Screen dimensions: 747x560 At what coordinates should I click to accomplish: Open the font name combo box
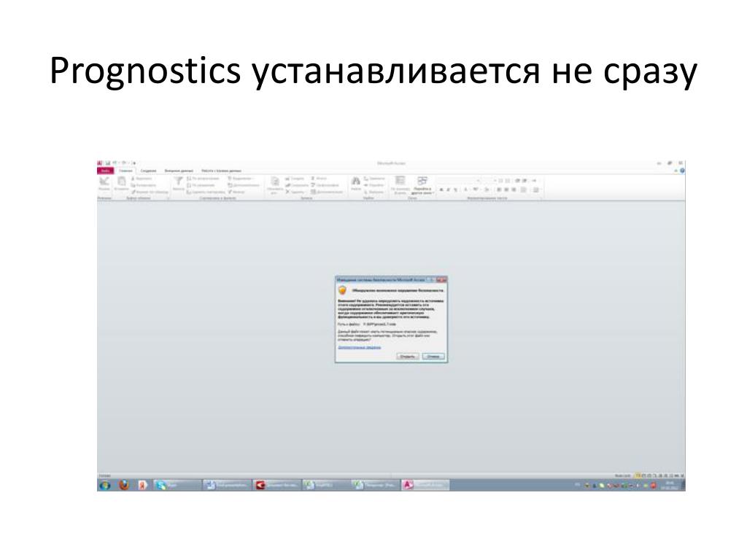tap(459, 181)
